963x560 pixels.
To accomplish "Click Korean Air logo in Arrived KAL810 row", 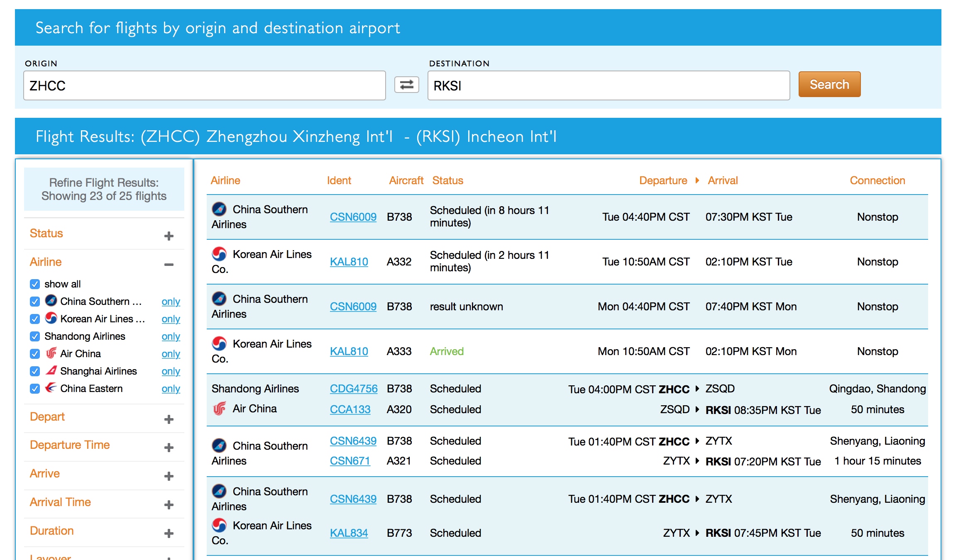I will [219, 343].
